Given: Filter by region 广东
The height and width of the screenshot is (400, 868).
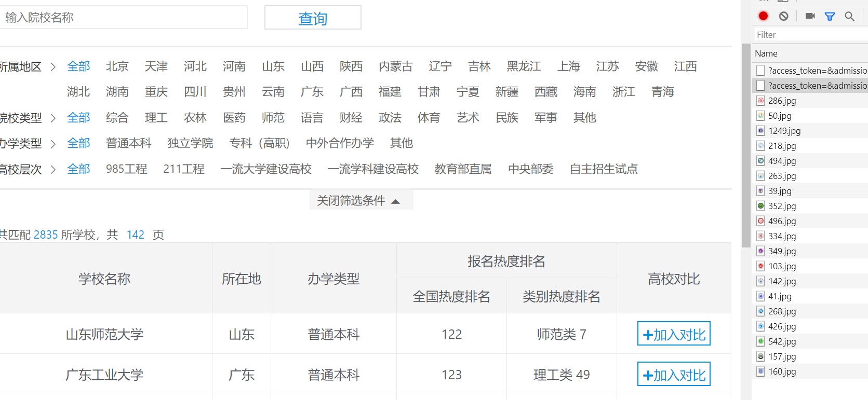Looking at the screenshot, I should click(x=312, y=92).
